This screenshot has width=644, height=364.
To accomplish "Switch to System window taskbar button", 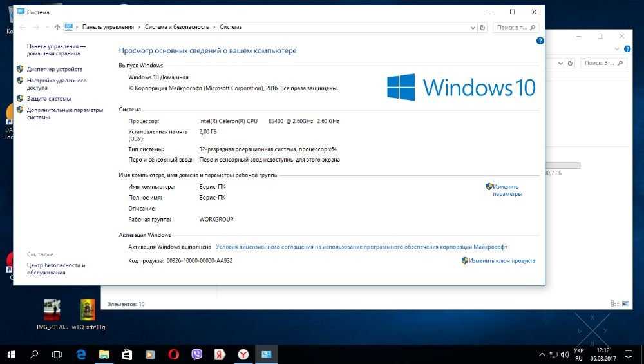I will pyautogui.click(x=266, y=354).
